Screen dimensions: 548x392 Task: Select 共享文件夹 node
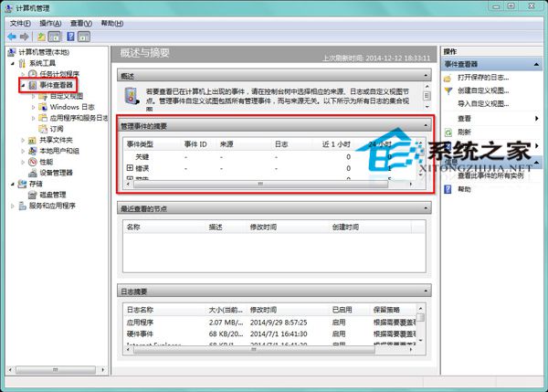click(56, 140)
